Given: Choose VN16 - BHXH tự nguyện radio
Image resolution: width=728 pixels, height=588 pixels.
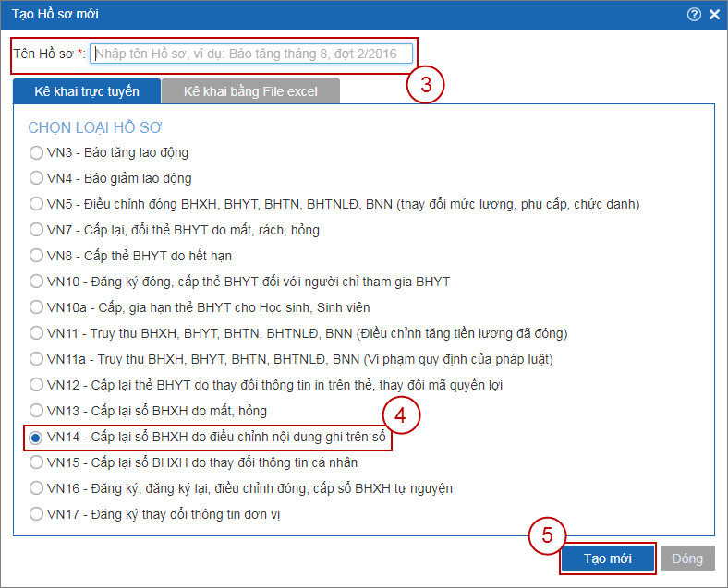Looking at the screenshot, I should (36, 488).
